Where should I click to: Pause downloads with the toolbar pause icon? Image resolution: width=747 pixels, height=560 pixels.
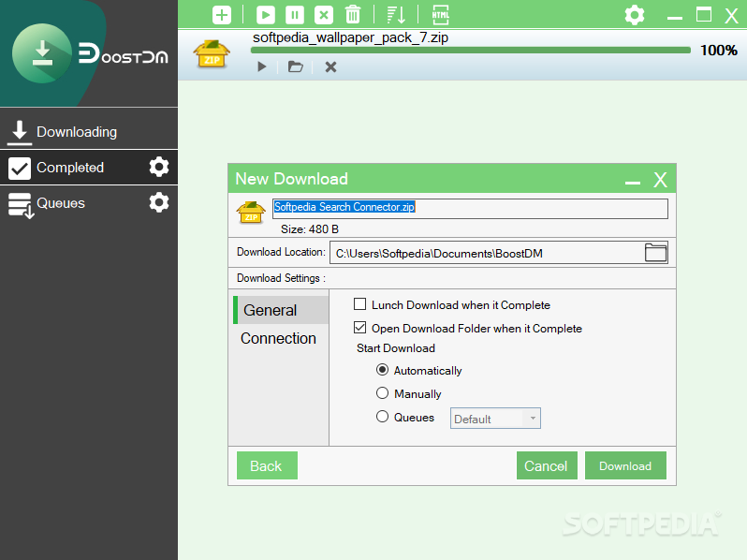pos(295,15)
